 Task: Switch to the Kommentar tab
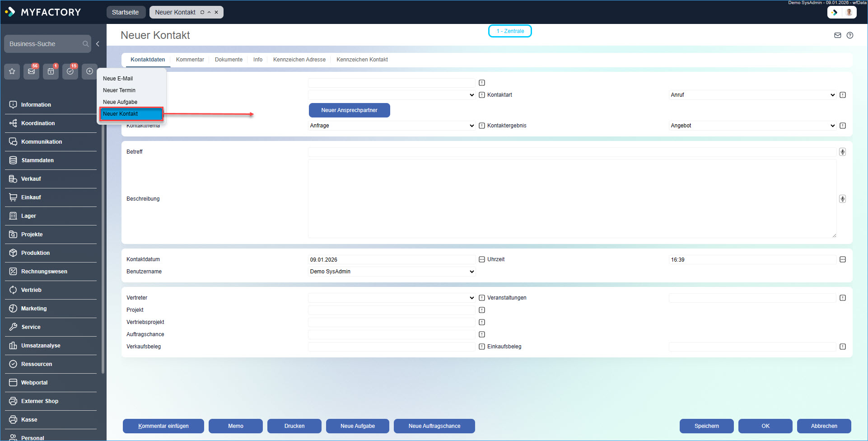[190, 60]
